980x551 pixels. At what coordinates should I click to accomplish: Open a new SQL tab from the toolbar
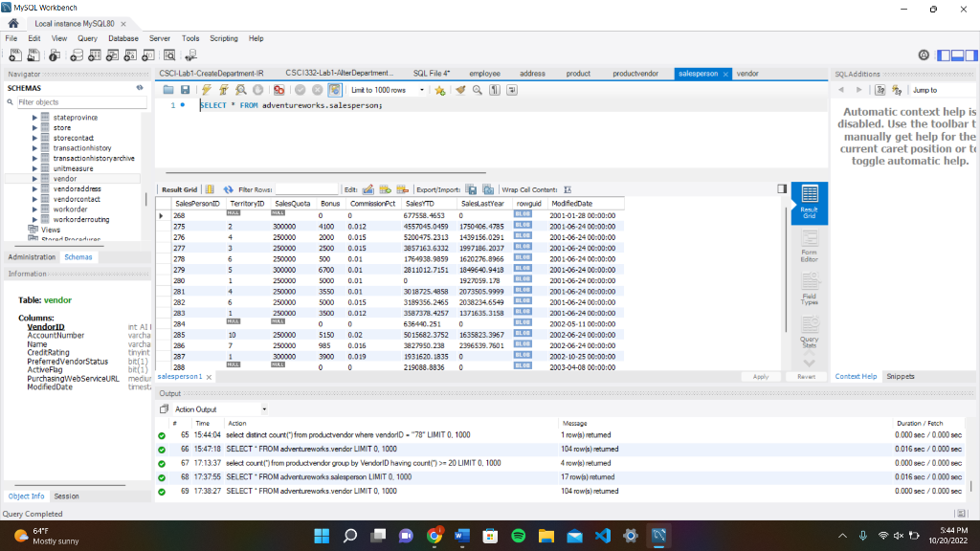click(x=15, y=55)
